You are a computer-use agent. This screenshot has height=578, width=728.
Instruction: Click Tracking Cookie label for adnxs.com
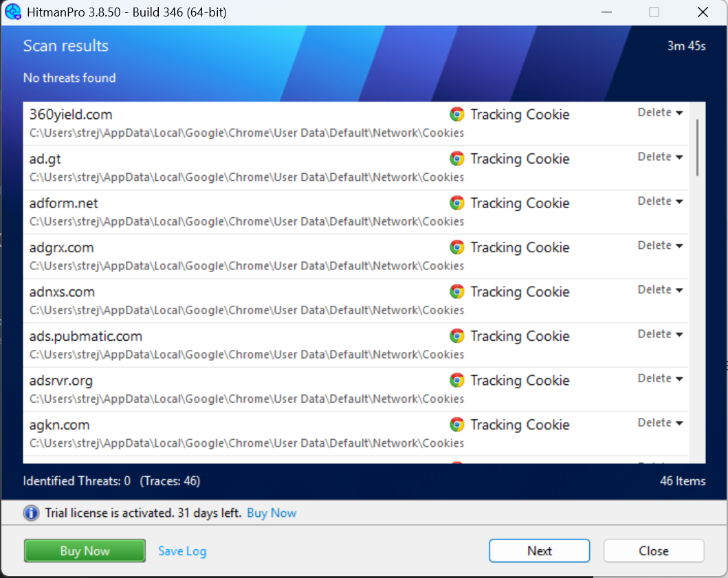pyautogui.click(x=520, y=292)
